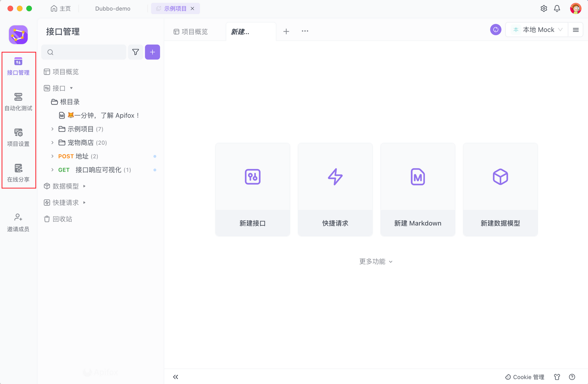
Task: Click the filter funnel icon
Action: 136,52
